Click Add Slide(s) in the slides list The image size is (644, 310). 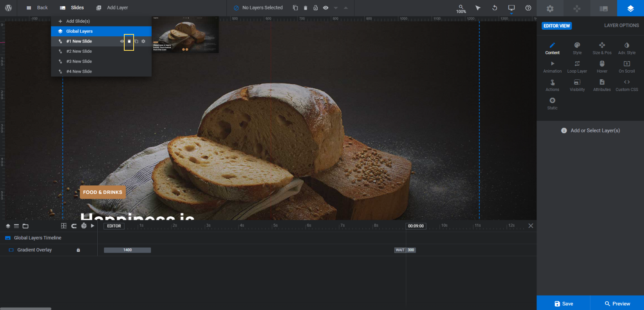pyautogui.click(x=101, y=21)
